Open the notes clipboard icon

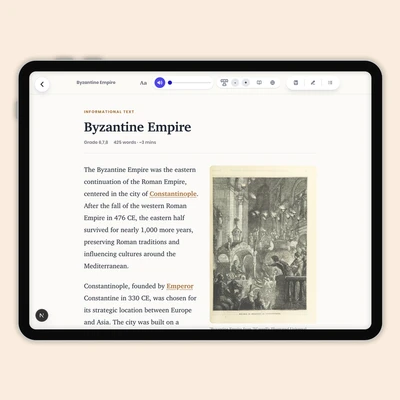(296, 83)
